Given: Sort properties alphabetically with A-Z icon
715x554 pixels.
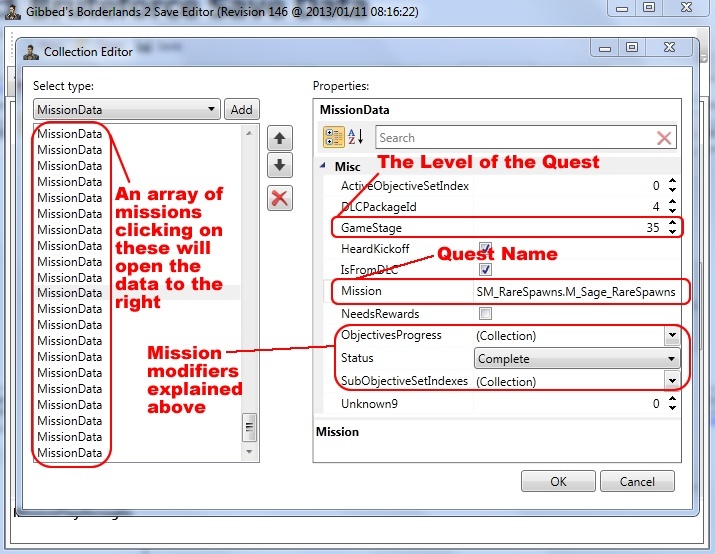Looking at the screenshot, I should (x=356, y=136).
